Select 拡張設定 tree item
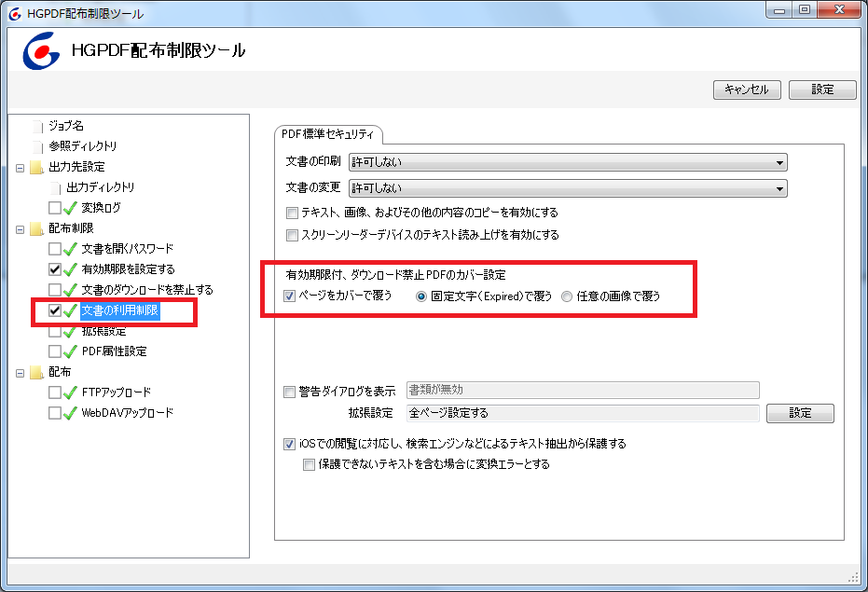 coord(104,331)
